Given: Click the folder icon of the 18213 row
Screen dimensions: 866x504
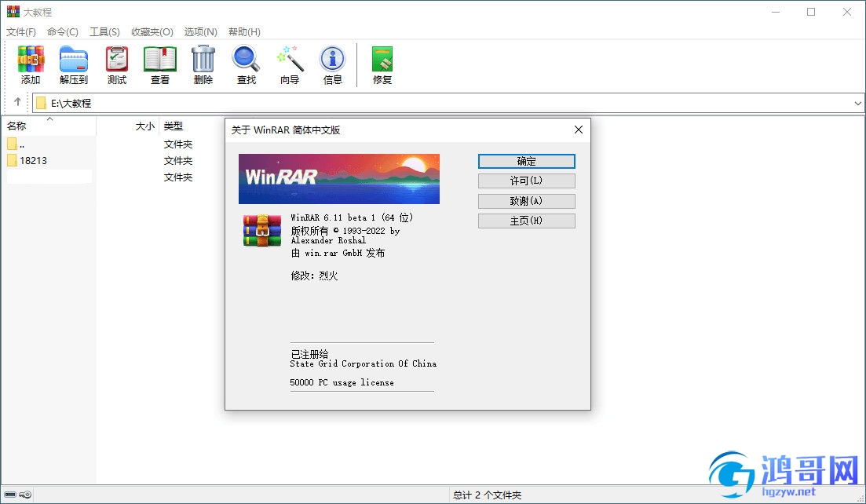Looking at the screenshot, I should pos(12,161).
